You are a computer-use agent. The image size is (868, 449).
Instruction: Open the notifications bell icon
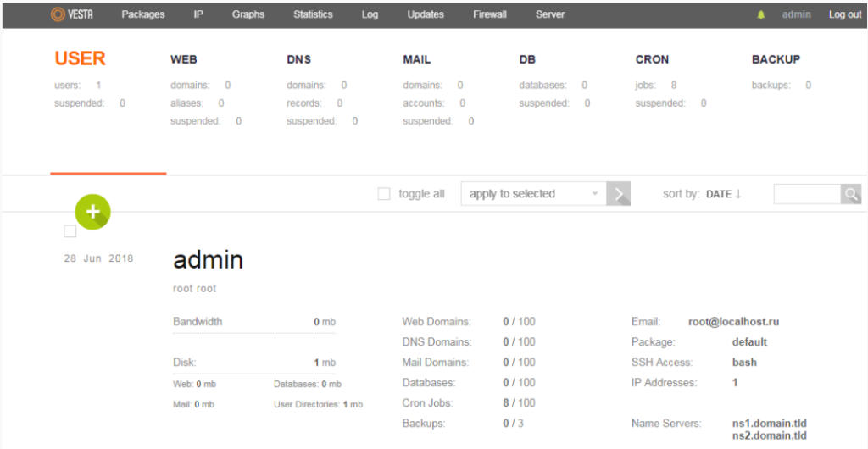[760, 15]
